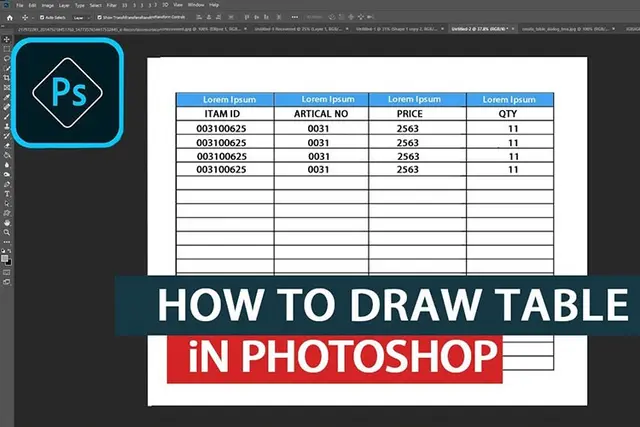Viewport: 640px width, 427px height.
Task: Click the Rotate 3D Object mode icon
Action: pyautogui.click(x=332, y=17)
